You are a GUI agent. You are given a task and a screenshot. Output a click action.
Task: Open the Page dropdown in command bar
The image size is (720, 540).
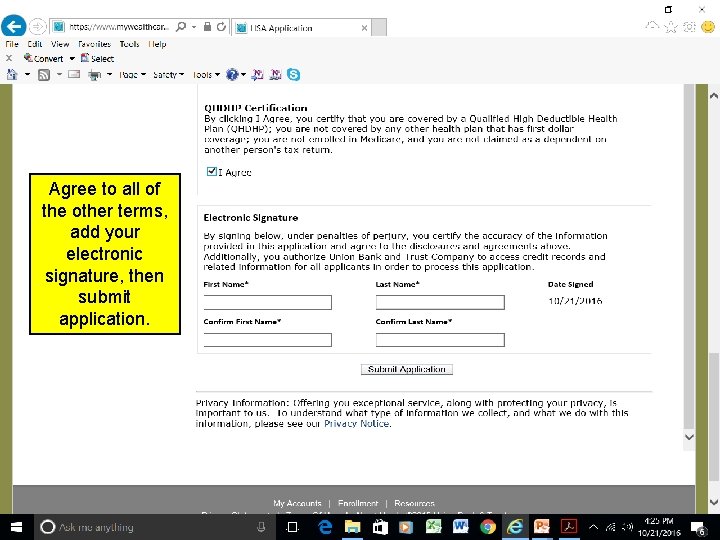tap(132, 74)
